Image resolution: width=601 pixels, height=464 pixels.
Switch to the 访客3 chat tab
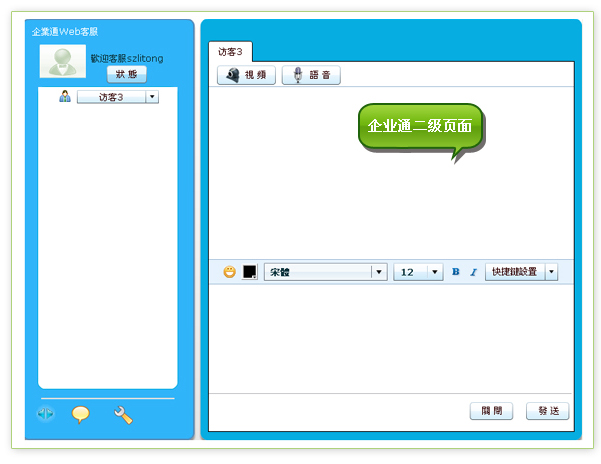coord(231,51)
